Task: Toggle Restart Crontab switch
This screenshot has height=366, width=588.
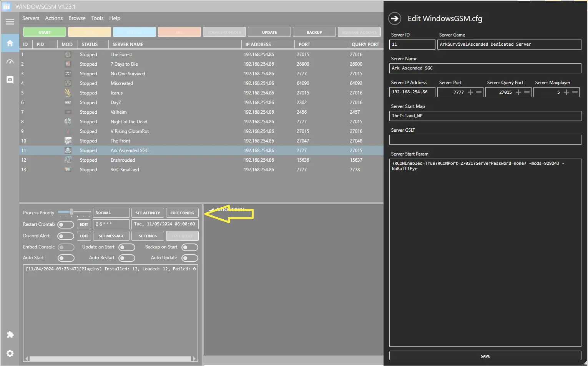Action: (x=66, y=224)
